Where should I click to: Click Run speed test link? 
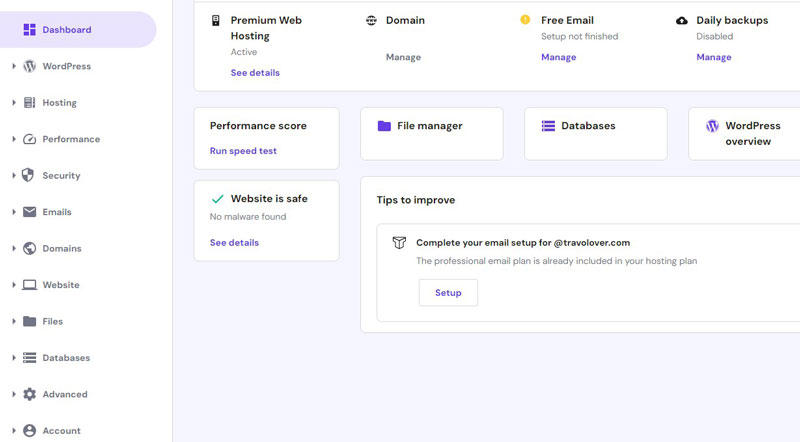pyautogui.click(x=243, y=151)
